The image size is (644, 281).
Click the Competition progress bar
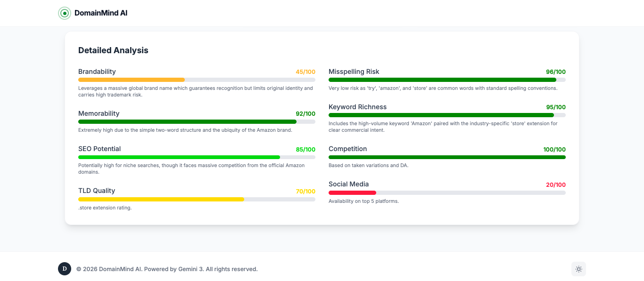pos(447,157)
